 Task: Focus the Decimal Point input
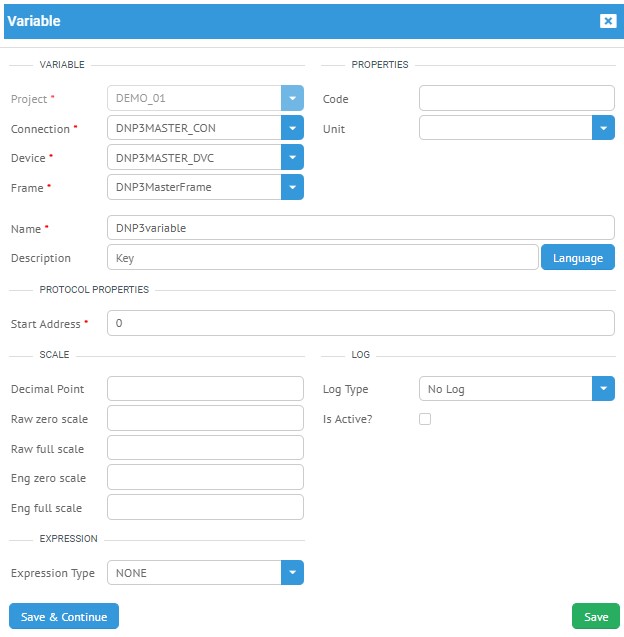pyautogui.click(x=205, y=389)
